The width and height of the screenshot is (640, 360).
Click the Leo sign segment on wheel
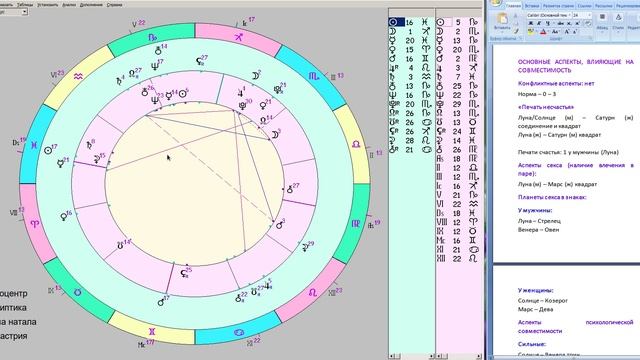pyautogui.click(x=313, y=292)
